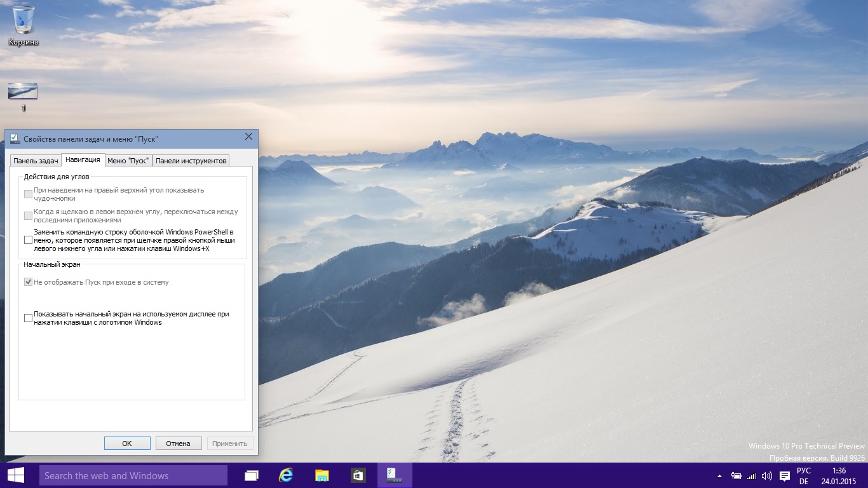Click the 'Search the web and Windows' box
868x488 pixels.
click(133, 475)
